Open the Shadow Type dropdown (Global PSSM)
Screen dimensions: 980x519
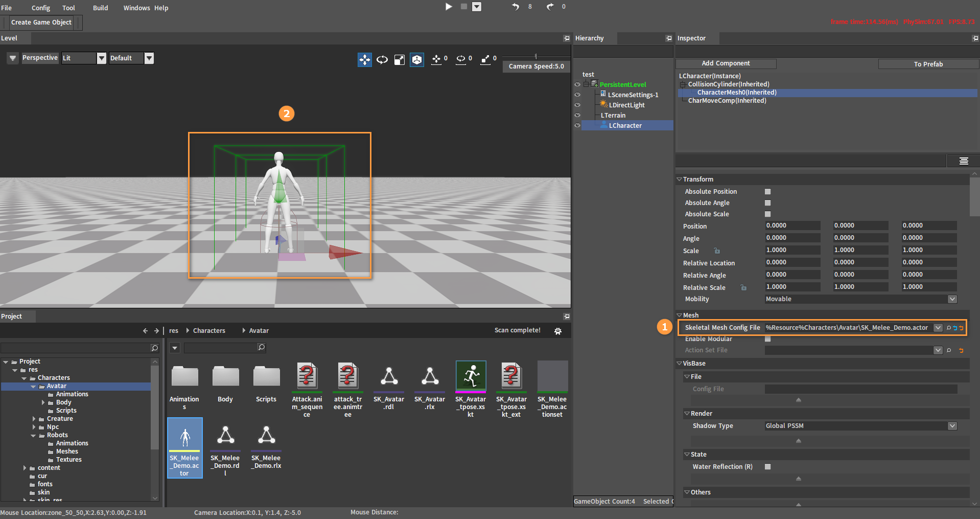click(952, 426)
